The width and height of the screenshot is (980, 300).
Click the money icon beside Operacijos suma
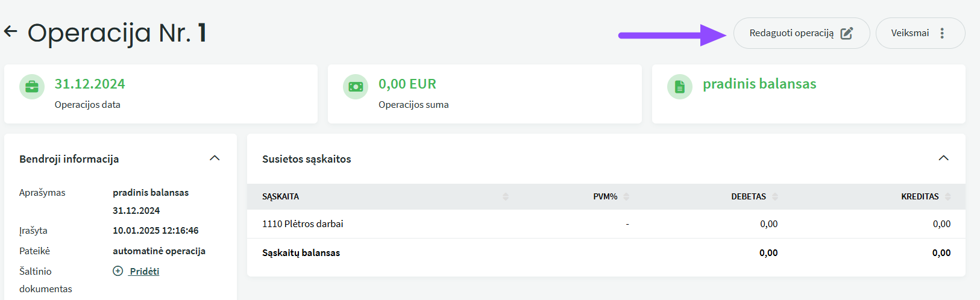click(356, 87)
